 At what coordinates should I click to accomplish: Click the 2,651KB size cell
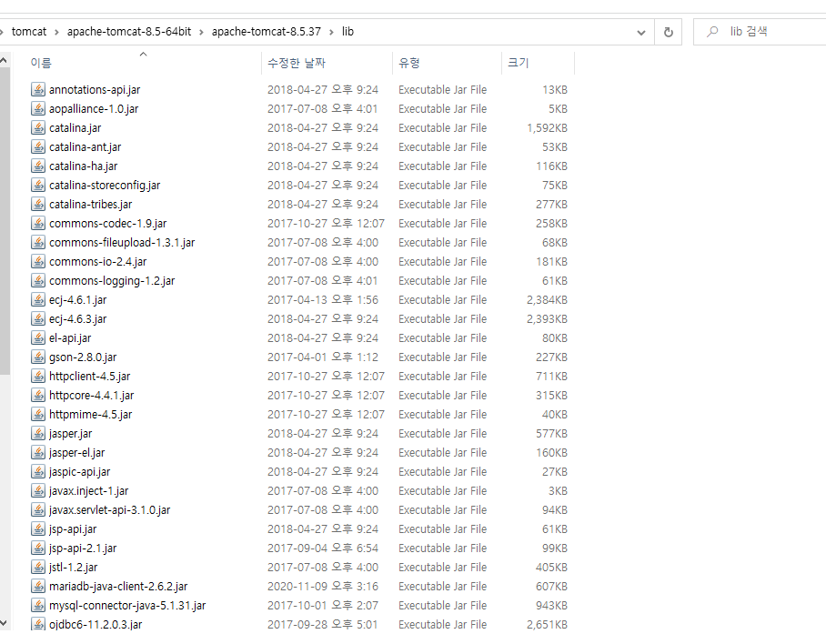(x=547, y=625)
